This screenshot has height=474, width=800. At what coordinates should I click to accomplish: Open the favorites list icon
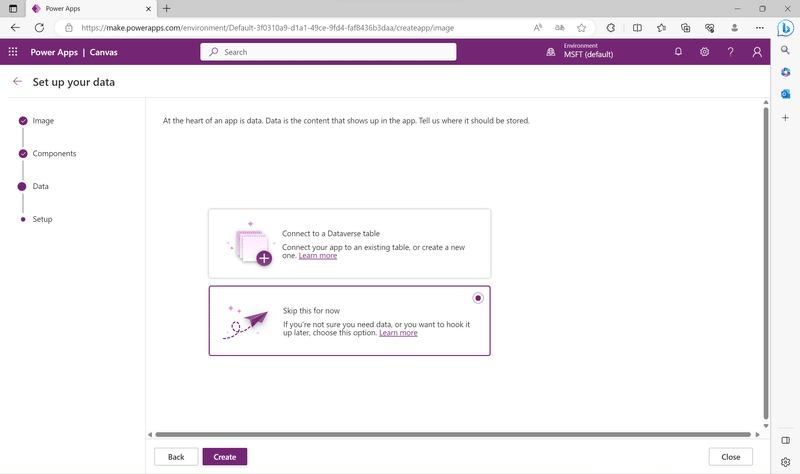tap(661, 28)
